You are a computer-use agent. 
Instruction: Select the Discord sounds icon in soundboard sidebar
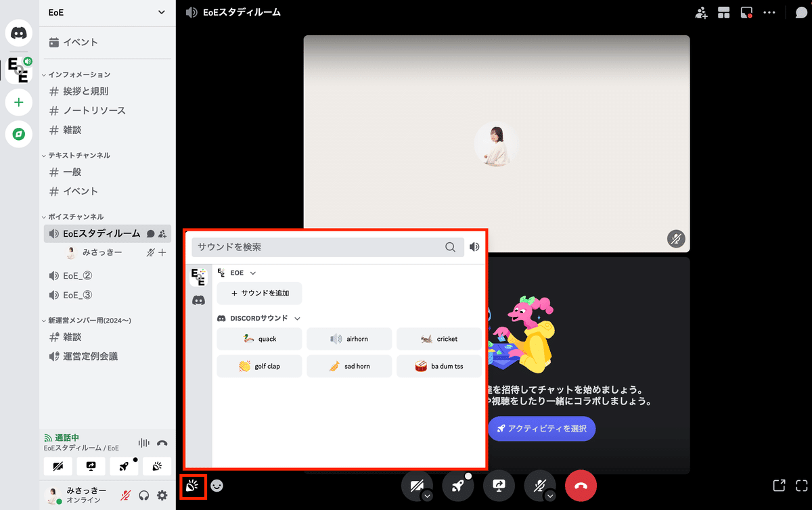click(198, 300)
